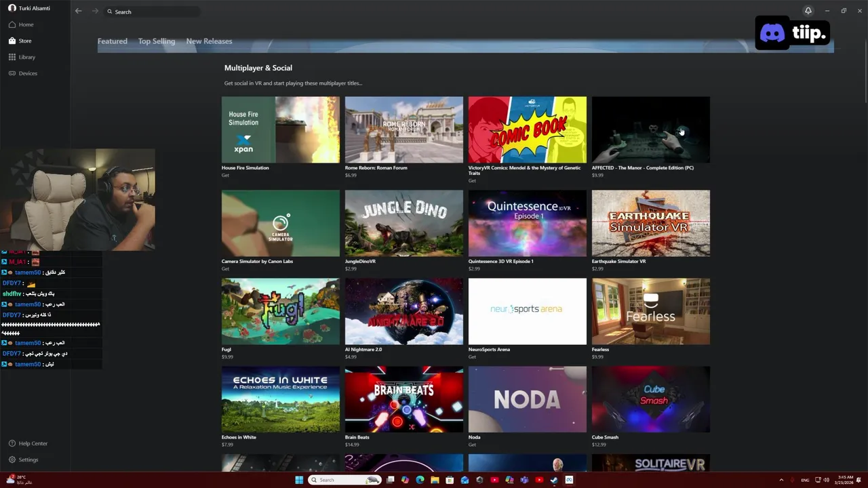Screen dimensions: 868x488
Task: Open the Devices sidebar item
Action: (22, 73)
